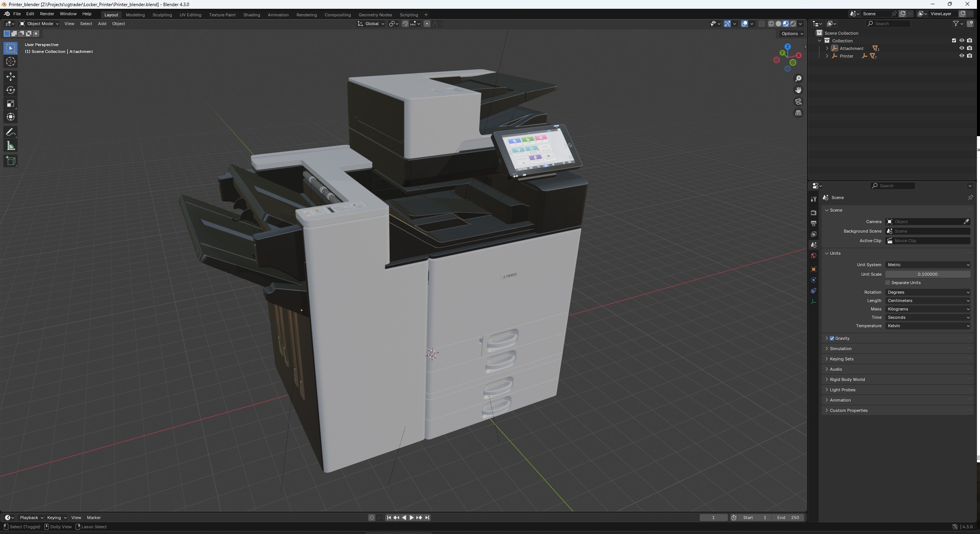Click the viewport Options button
This screenshot has height=534, width=980.
pos(792,34)
